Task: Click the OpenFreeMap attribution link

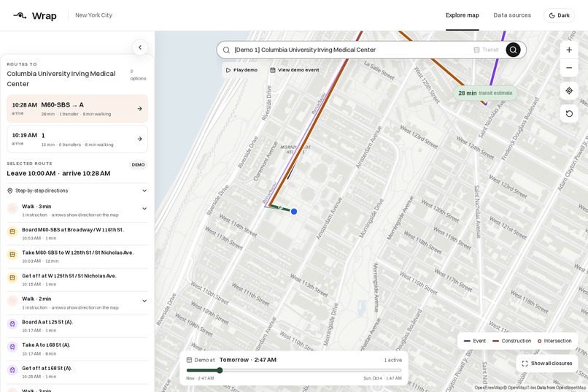Action: click(488, 388)
